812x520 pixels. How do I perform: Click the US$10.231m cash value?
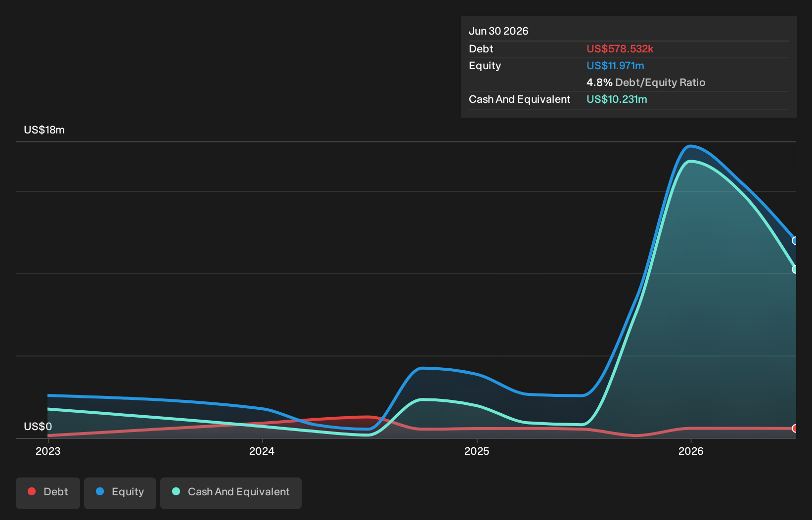[617, 99]
